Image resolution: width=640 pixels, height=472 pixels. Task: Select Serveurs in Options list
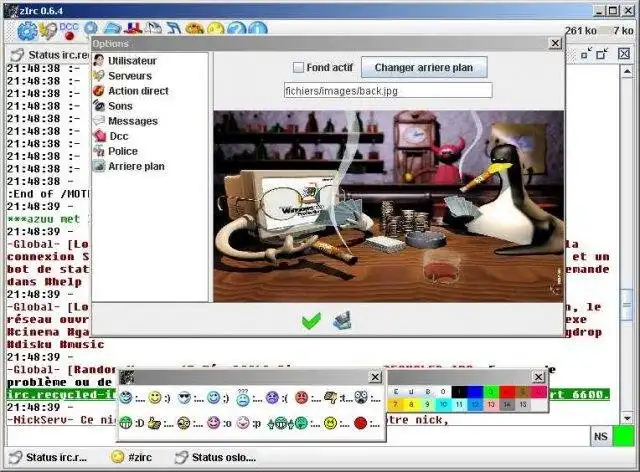[130, 76]
